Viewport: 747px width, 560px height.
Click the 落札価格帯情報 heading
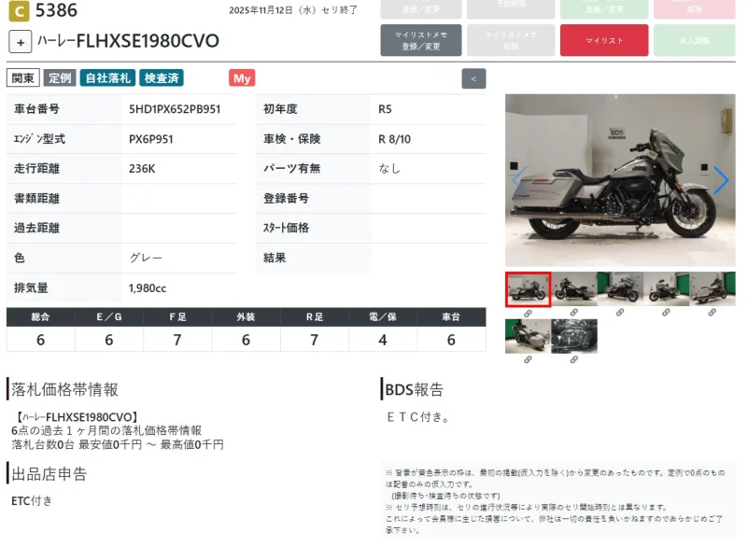[64, 389]
